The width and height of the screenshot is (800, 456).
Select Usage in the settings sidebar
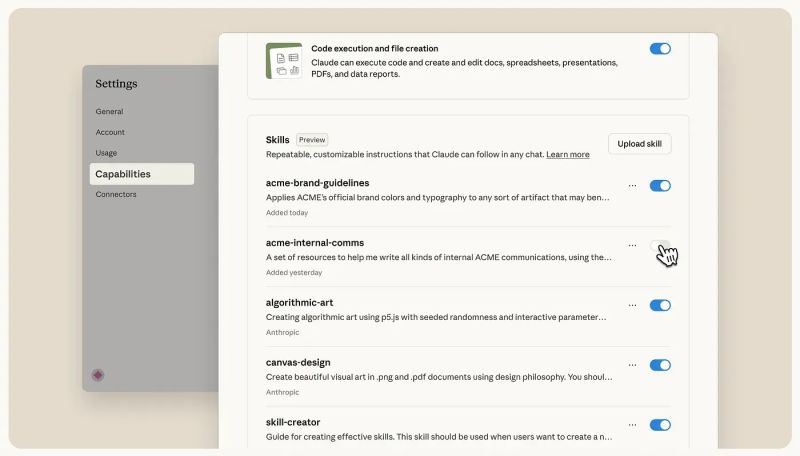pos(106,153)
